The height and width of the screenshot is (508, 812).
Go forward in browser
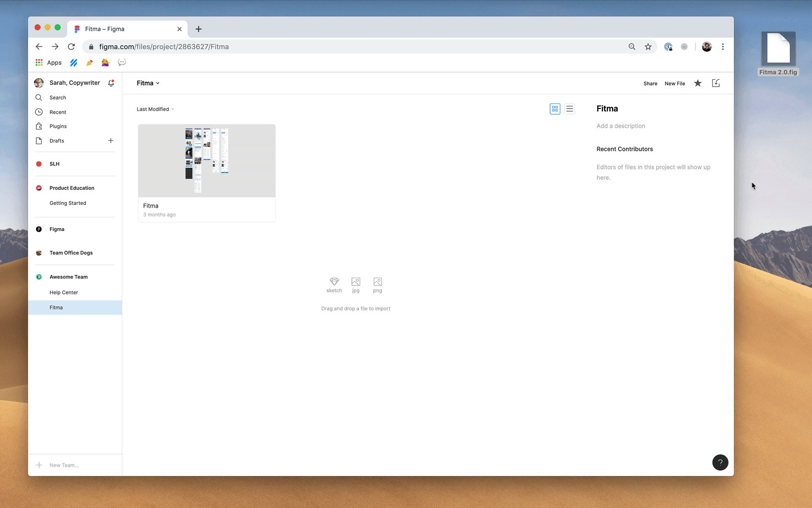pyautogui.click(x=55, y=47)
